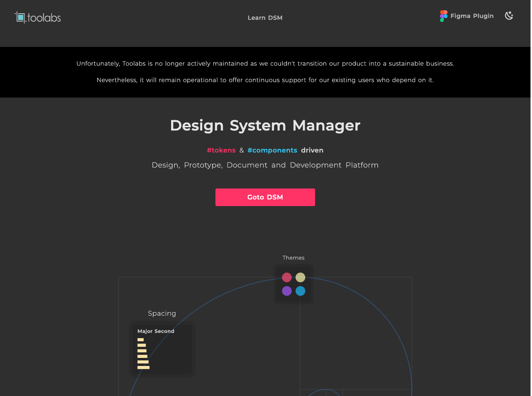Click the #components hashtag link

tap(272, 150)
